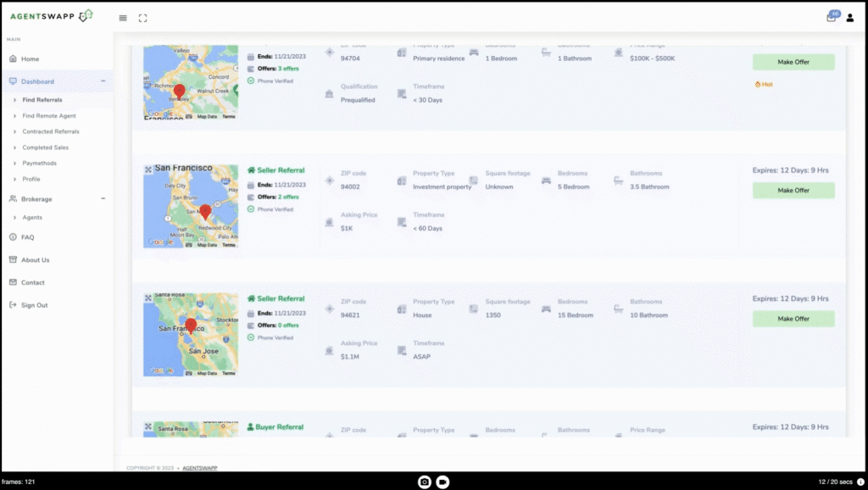The height and width of the screenshot is (490, 868).
Task: Click the 3 offers link
Action: pos(288,69)
